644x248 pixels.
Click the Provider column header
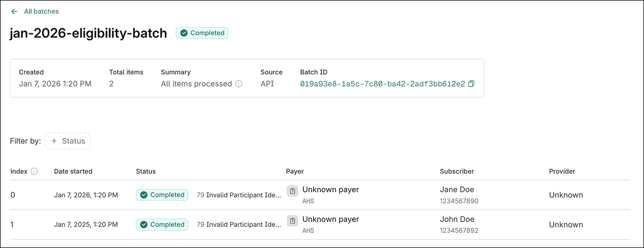point(562,171)
